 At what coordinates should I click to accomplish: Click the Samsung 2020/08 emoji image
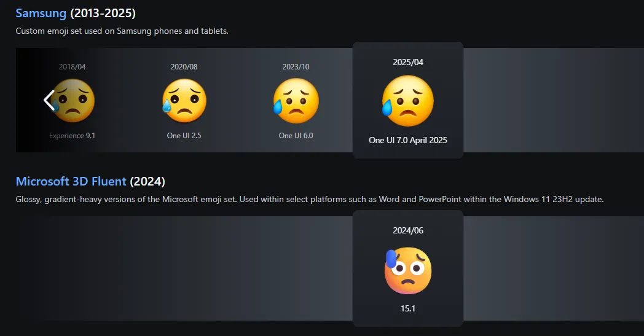click(184, 101)
